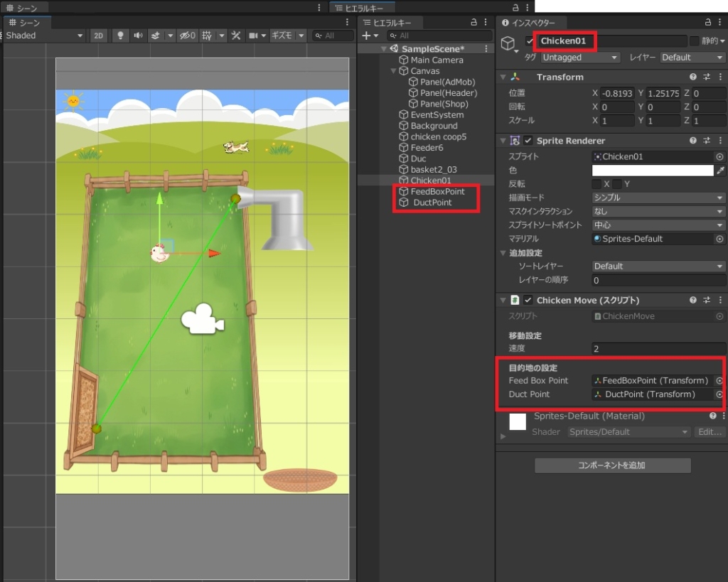
Task: Toggle the Flip X checkbox
Action: [x=596, y=184]
